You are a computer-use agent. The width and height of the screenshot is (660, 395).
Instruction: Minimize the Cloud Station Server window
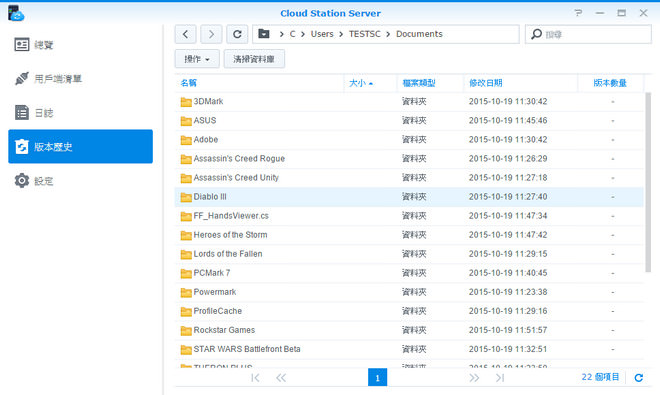[600, 13]
